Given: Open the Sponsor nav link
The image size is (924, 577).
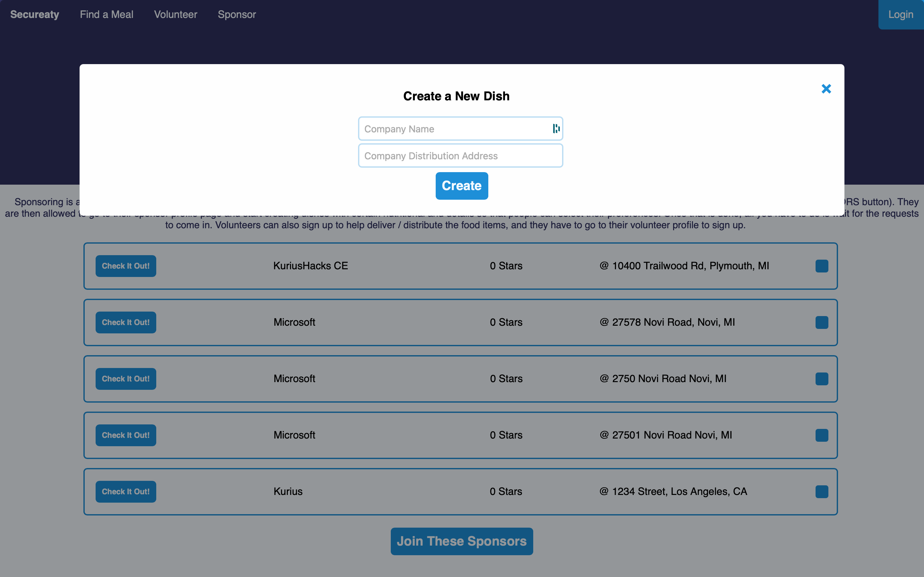Looking at the screenshot, I should (237, 14).
